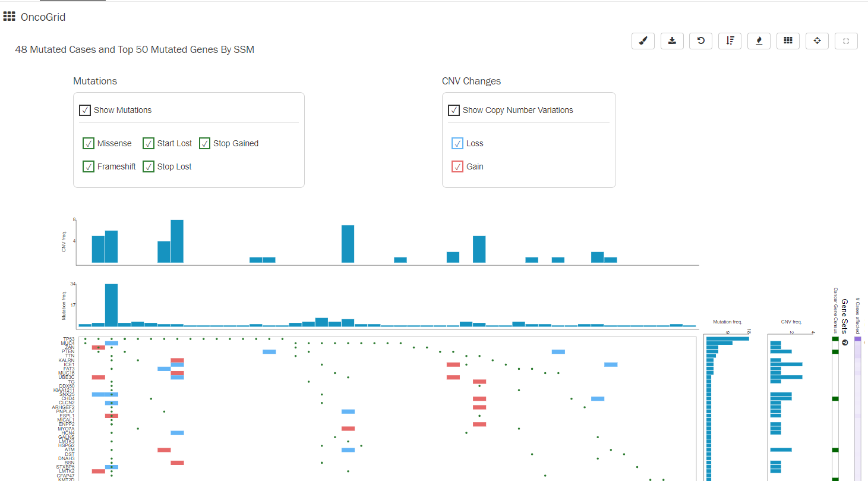Uncheck Show Copy Number Variations

454,110
